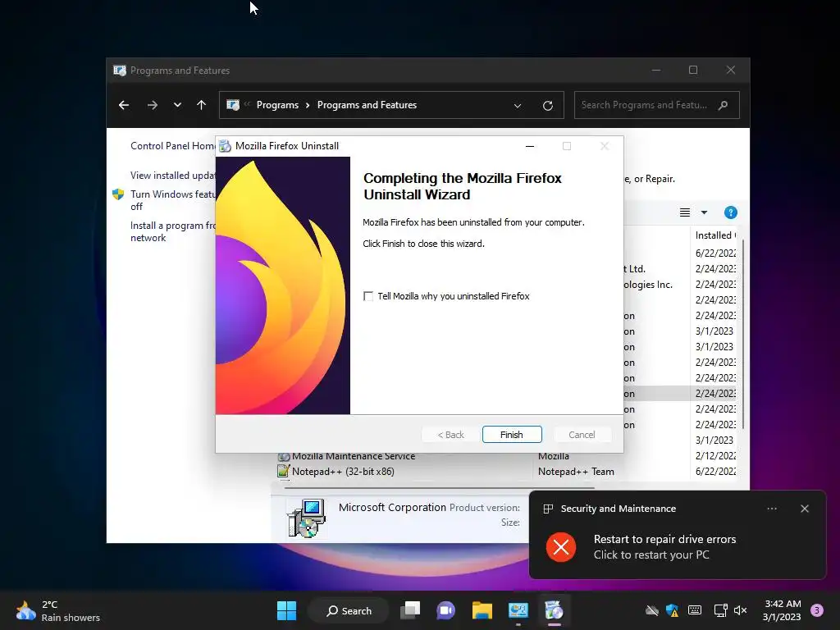Open View installed updates link
The image size is (840, 630).
click(173, 176)
